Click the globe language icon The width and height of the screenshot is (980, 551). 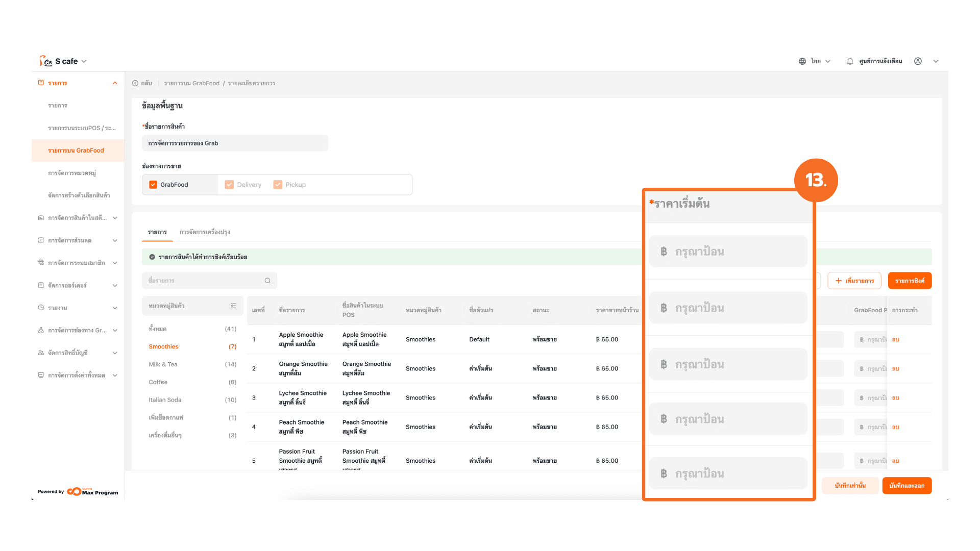click(802, 61)
